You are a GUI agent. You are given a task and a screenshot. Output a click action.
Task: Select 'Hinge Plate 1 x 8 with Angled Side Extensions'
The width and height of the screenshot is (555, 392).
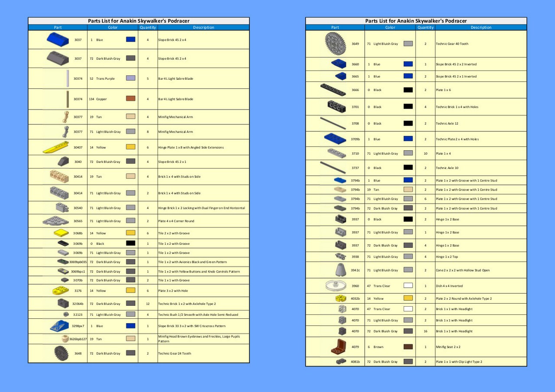pos(191,147)
